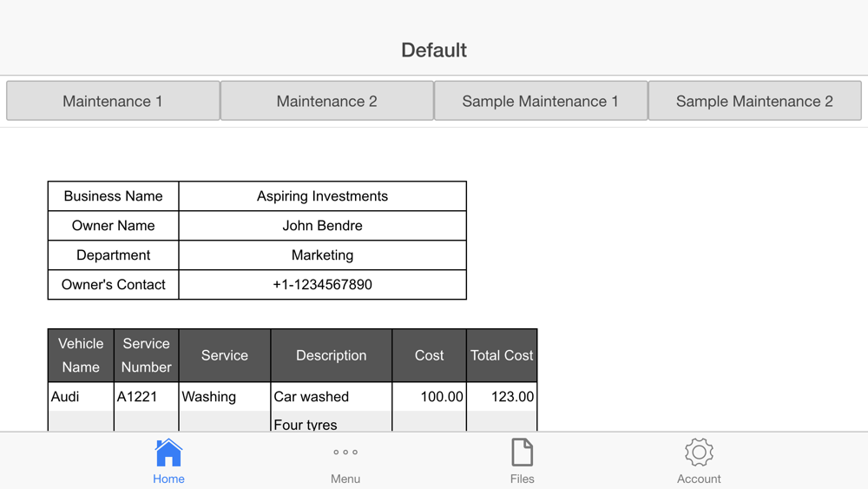Click the Audi vehicle name cell
The width and height of the screenshot is (868, 489).
[80, 397]
